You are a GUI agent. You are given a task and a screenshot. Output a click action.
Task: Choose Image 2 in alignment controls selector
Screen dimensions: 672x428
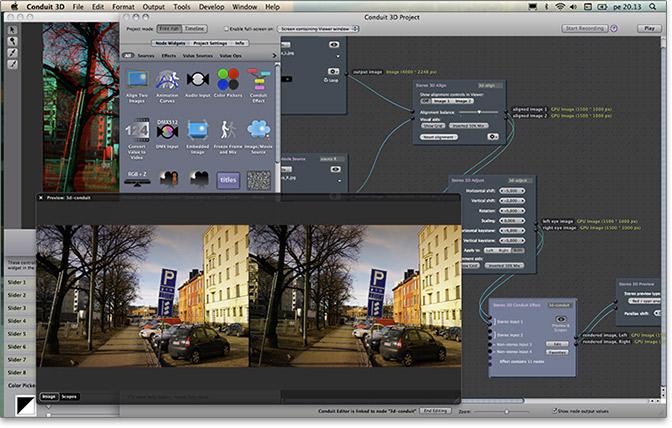463,101
